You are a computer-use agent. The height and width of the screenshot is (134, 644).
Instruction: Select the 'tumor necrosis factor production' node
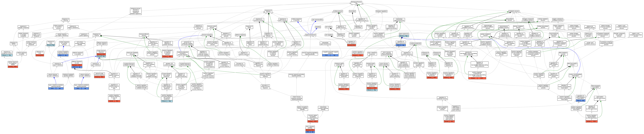point(384,65)
